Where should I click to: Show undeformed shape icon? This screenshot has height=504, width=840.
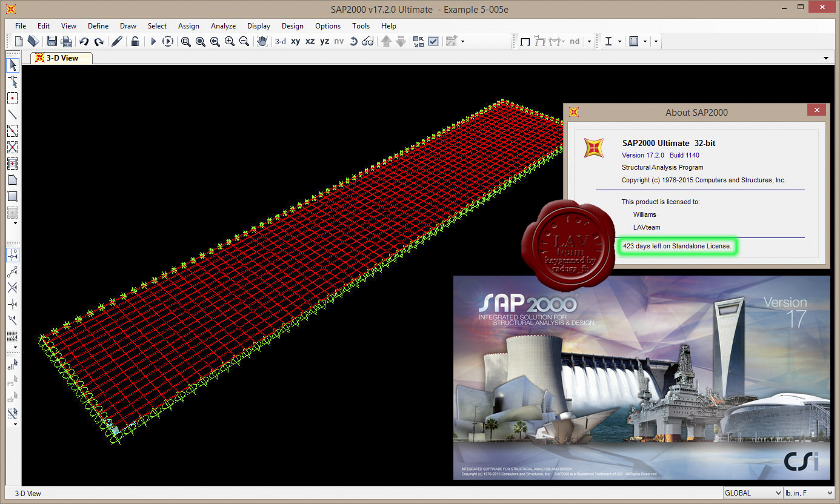525,41
